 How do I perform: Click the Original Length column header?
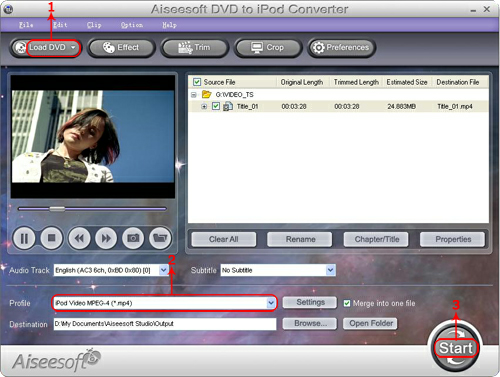click(x=302, y=82)
